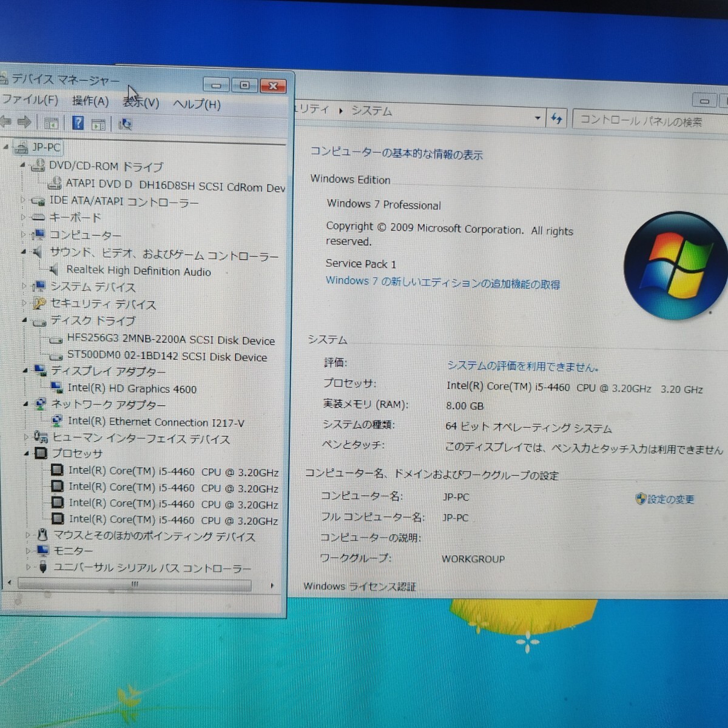Click the keyboard category icon

click(x=38, y=217)
